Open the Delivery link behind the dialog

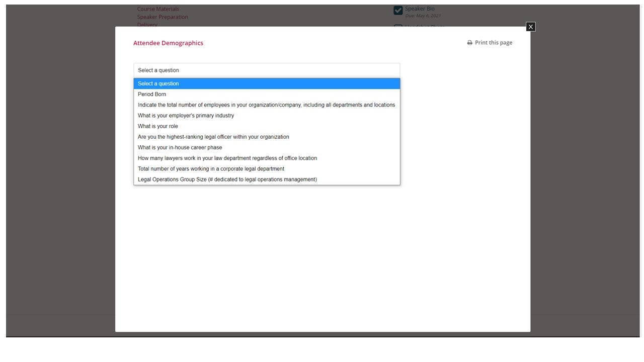(147, 25)
